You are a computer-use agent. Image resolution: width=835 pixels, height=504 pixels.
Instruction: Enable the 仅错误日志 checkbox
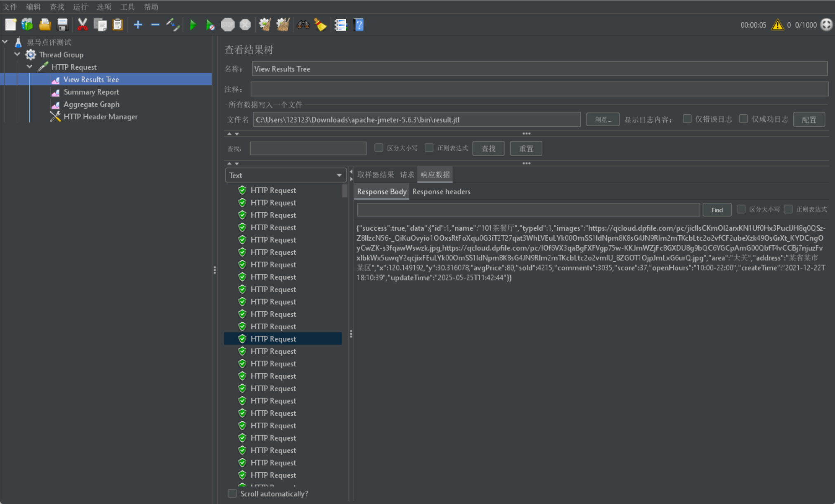(687, 119)
